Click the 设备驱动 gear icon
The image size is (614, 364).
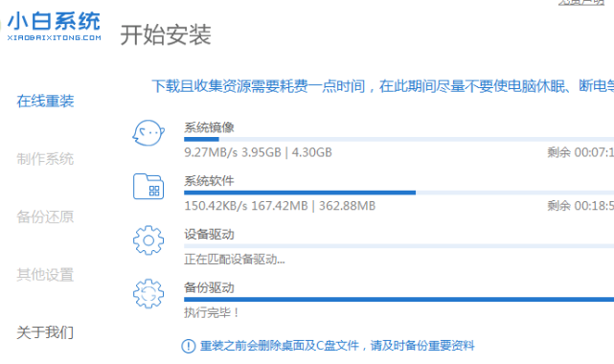click(x=148, y=240)
